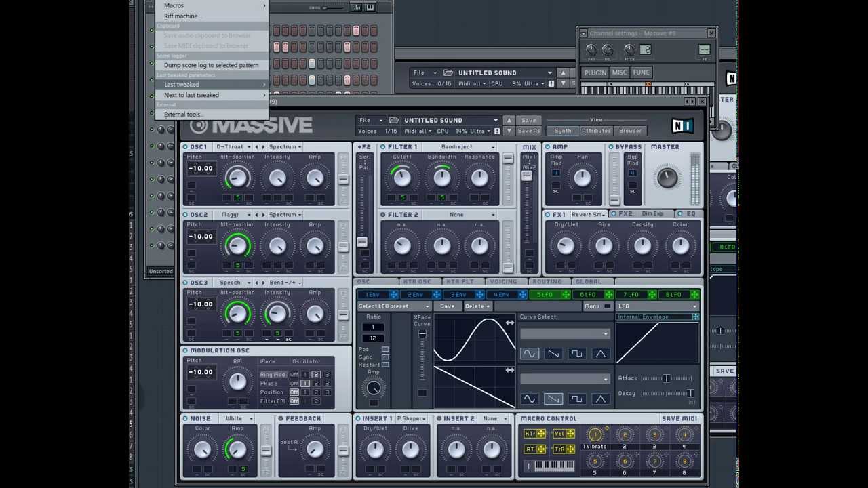
Task: Toggle the Noise section power button
Action: (x=186, y=419)
